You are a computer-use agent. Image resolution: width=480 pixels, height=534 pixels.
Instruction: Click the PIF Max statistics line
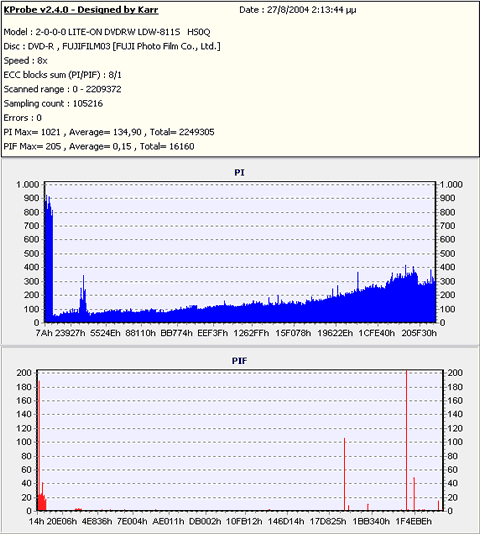pos(99,146)
